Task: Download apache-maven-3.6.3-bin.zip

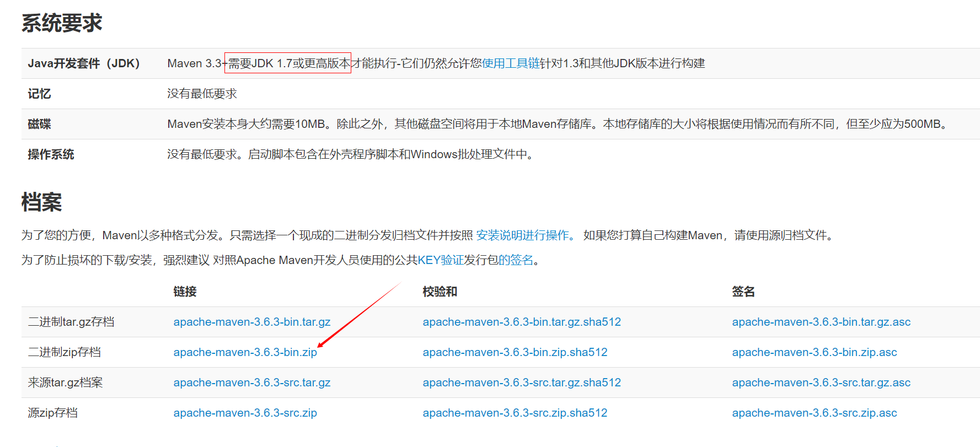Action: point(245,352)
